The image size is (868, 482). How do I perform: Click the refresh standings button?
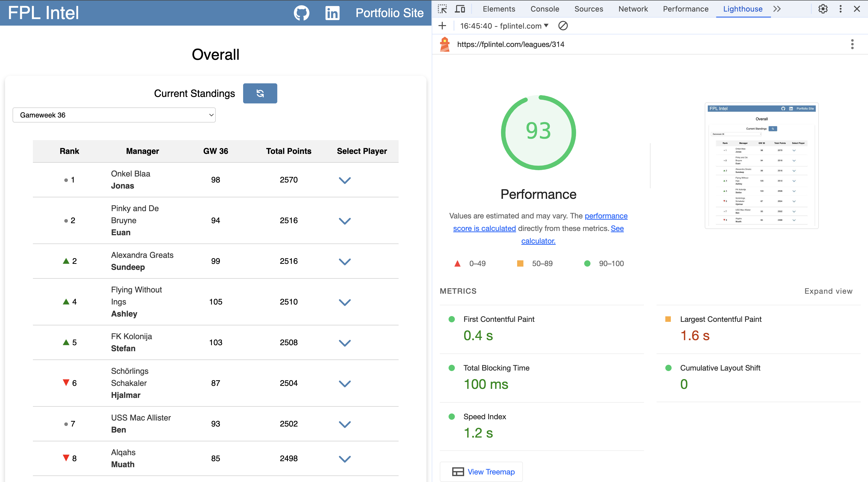pyautogui.click(x=260, y=93)
